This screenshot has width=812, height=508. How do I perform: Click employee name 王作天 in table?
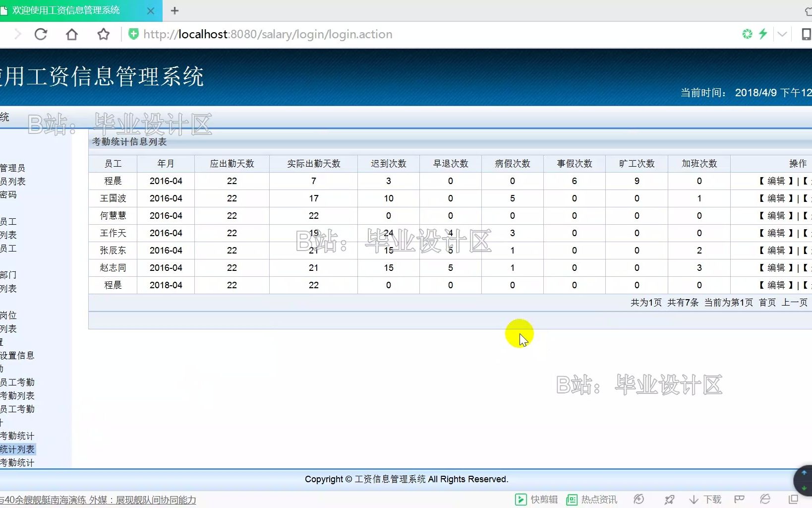pos(113,233)
